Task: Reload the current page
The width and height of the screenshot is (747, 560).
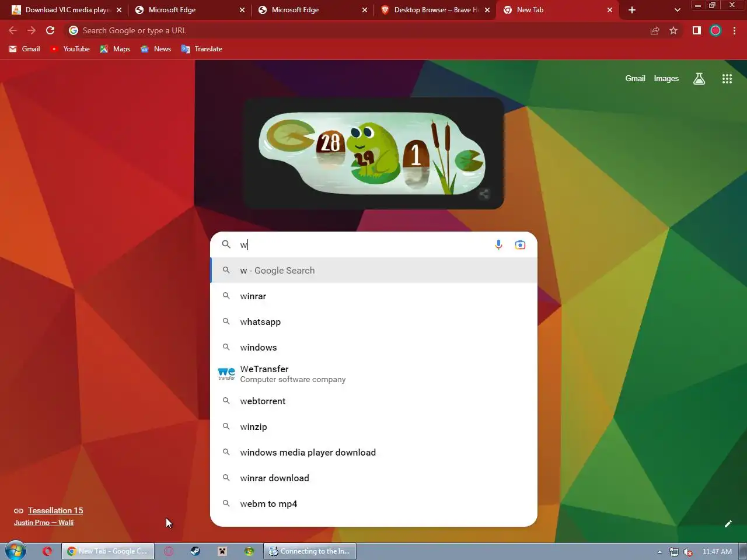Action: coord(50,30)
